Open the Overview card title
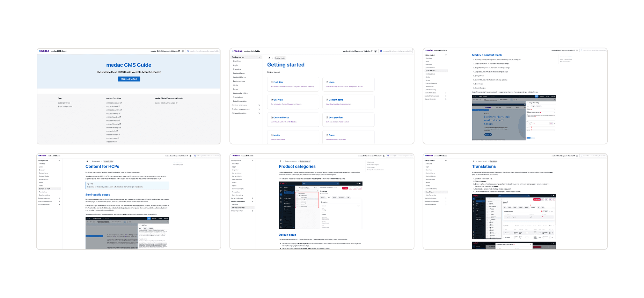Image resolution: width=644 pixels, height=298 pixels. click(278, 100)
